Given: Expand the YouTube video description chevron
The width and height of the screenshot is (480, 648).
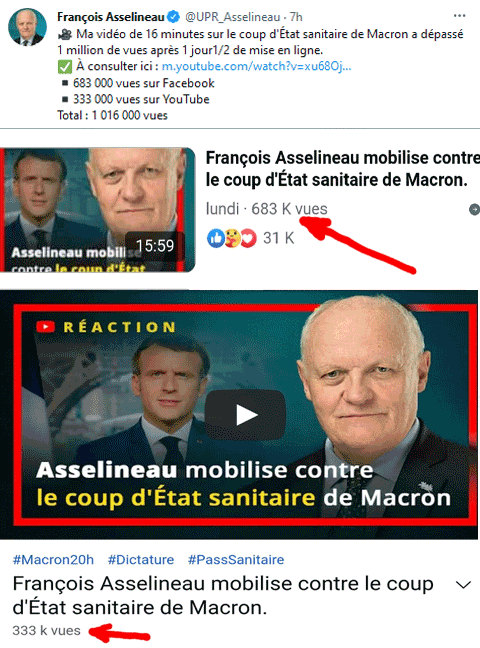Looking at the screenshot, I should coord(463,585).
